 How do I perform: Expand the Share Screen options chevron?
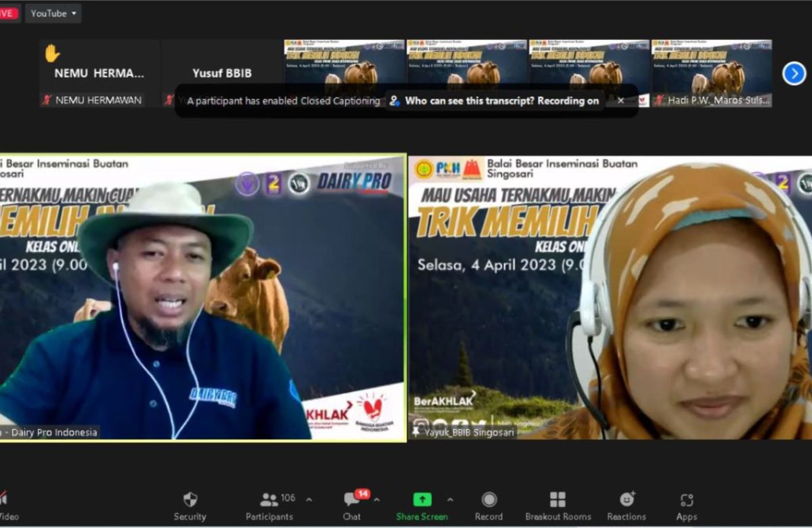pos(450,500)
